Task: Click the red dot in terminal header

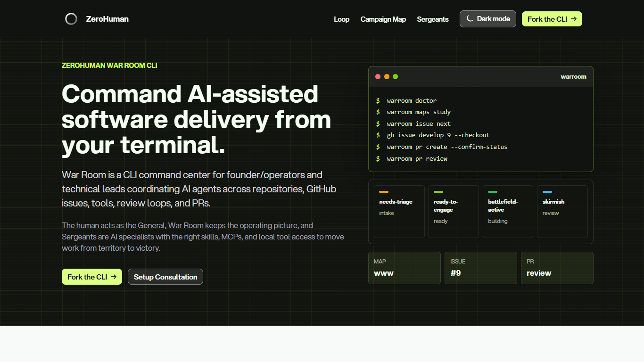Action: click(x=378, y=76)
